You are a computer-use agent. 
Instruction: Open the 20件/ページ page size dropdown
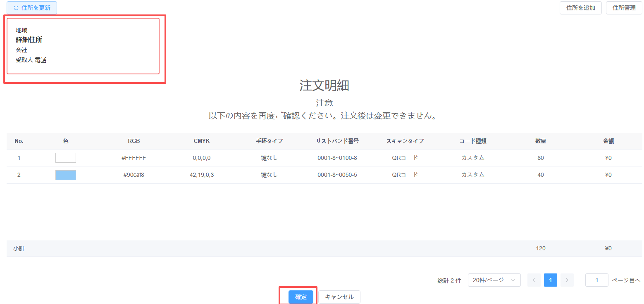pos(494,280)
